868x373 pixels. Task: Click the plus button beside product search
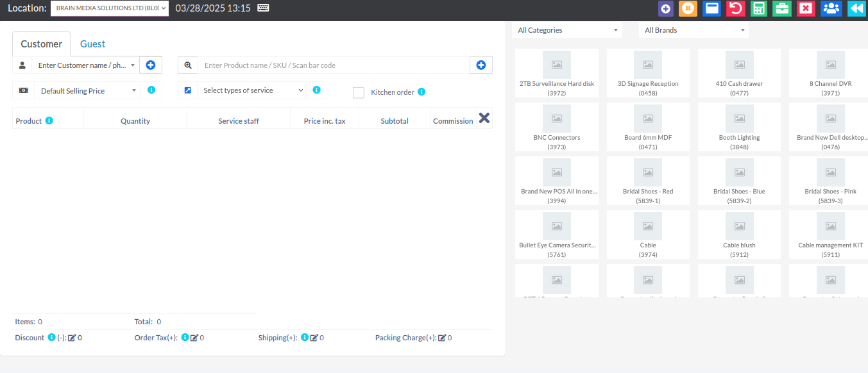pos(481,65)
